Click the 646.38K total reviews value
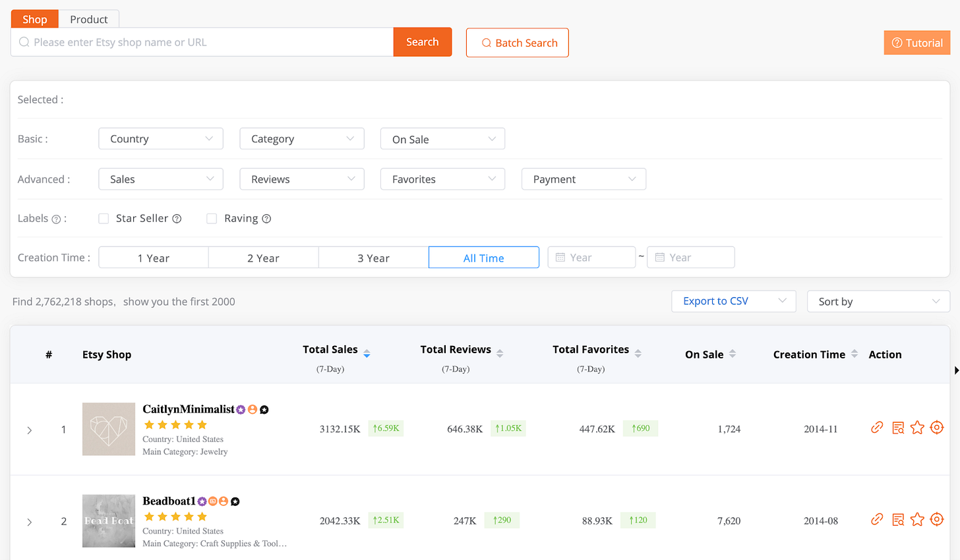This screenshot has width=960, height=560. (465, 429)
